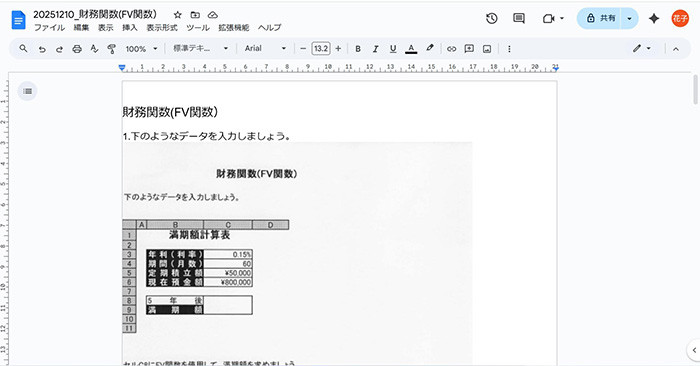The width and height of the screenshot is (700, 366).
Task: Open the Arial font dropdown
Action: click(x=265, y=48)
